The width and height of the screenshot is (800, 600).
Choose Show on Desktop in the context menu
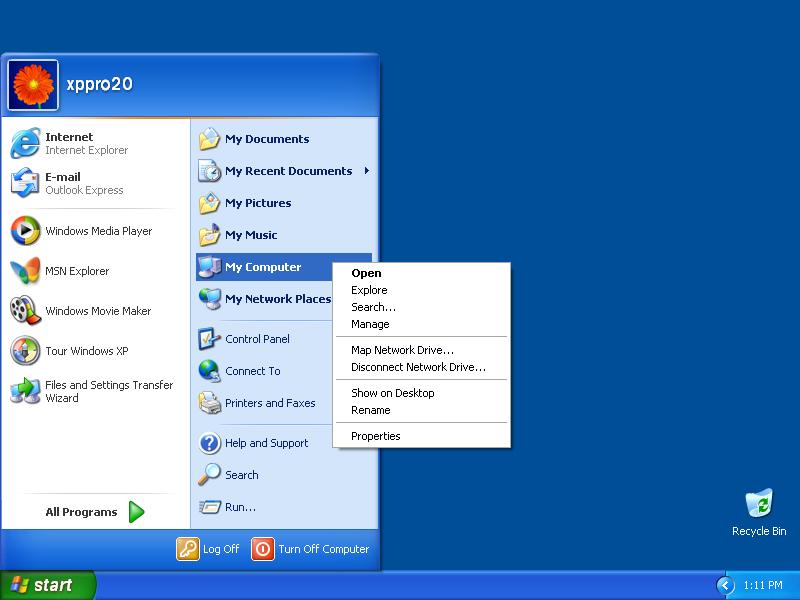point(421,393)
